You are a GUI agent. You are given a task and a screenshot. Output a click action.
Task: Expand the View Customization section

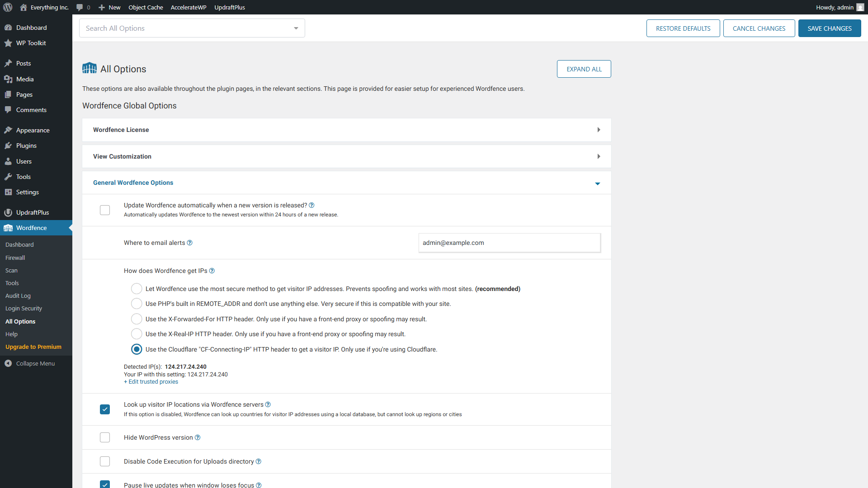347,156
